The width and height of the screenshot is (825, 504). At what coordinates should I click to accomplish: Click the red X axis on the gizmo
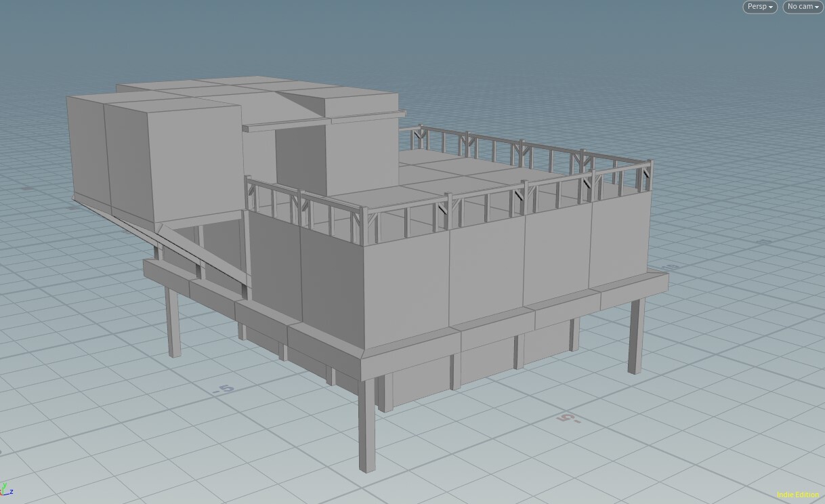(1, 493)
